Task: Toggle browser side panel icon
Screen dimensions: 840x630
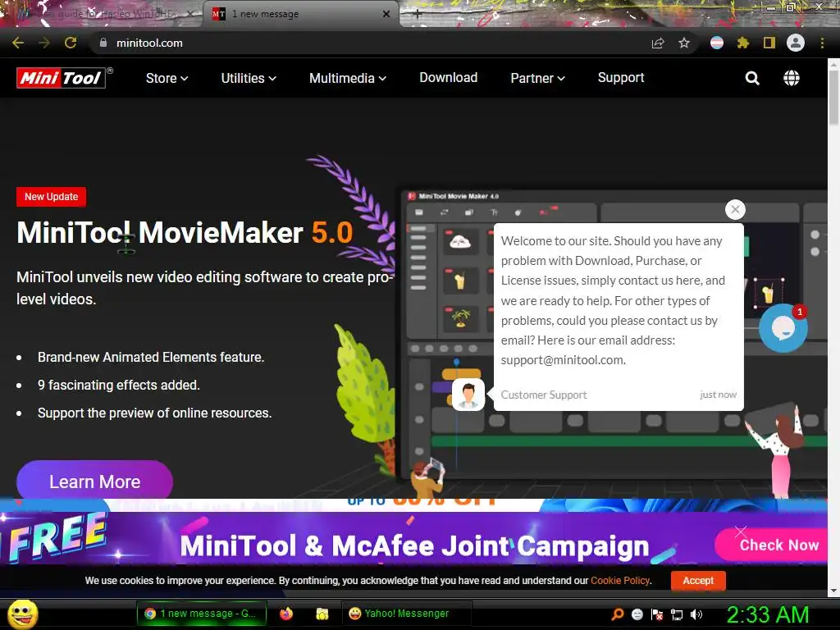Action: click(769, 43)
